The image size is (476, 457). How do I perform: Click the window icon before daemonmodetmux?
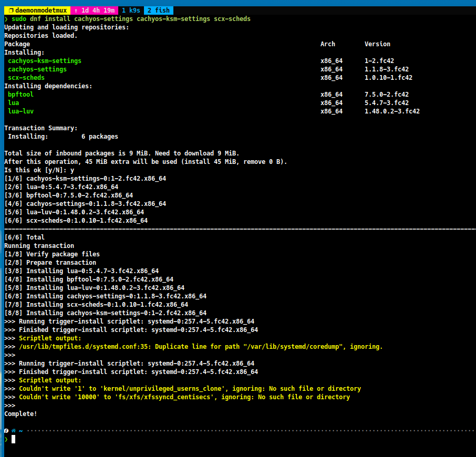click(11, 11)
